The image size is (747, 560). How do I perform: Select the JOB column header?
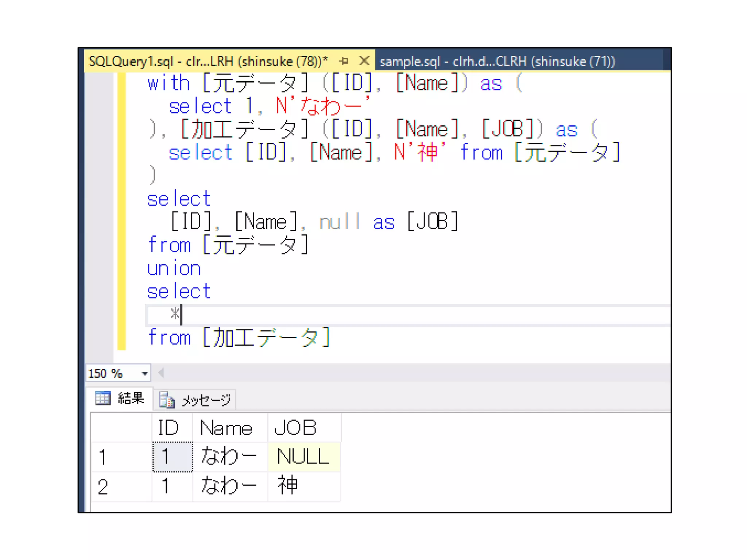tap(295, 427)
